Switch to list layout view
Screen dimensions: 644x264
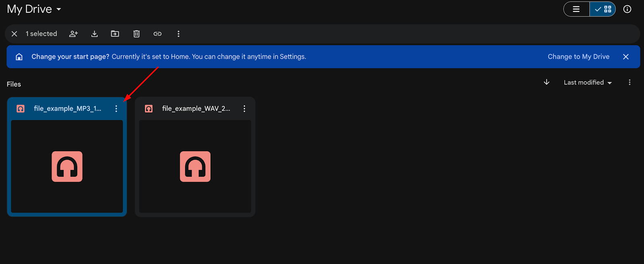[x=576, y=9]
